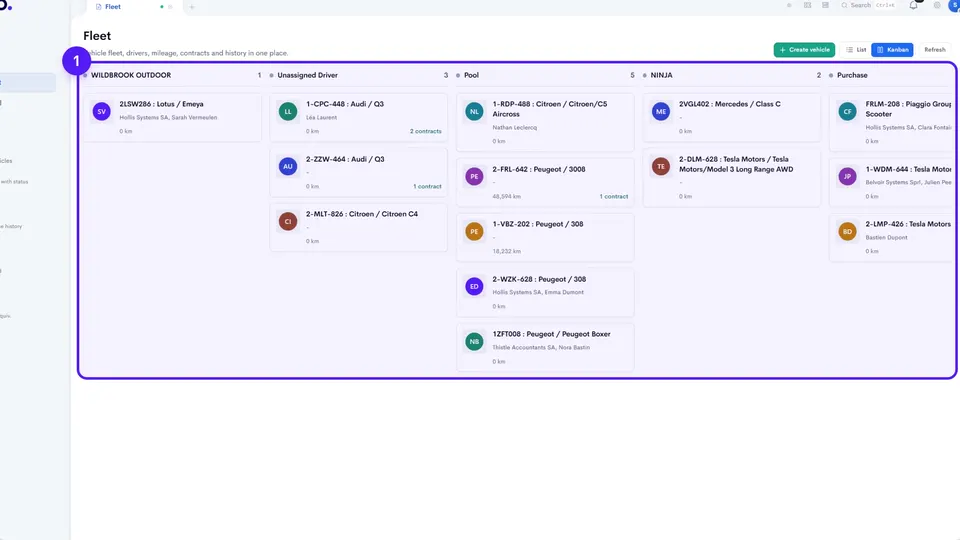The image size is (960, 540).
Task: Click the ED avatar on card 2-WZK-628
Action: (x=474, y=287)
